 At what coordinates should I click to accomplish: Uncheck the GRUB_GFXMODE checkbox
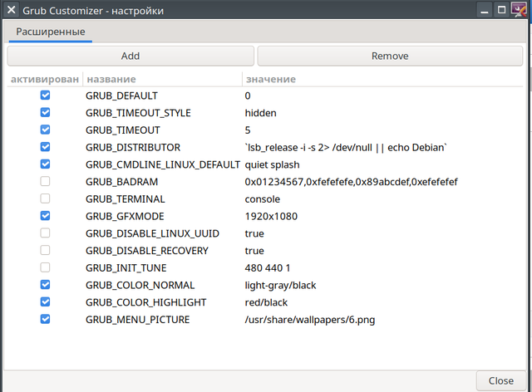(x=45, y=216)
